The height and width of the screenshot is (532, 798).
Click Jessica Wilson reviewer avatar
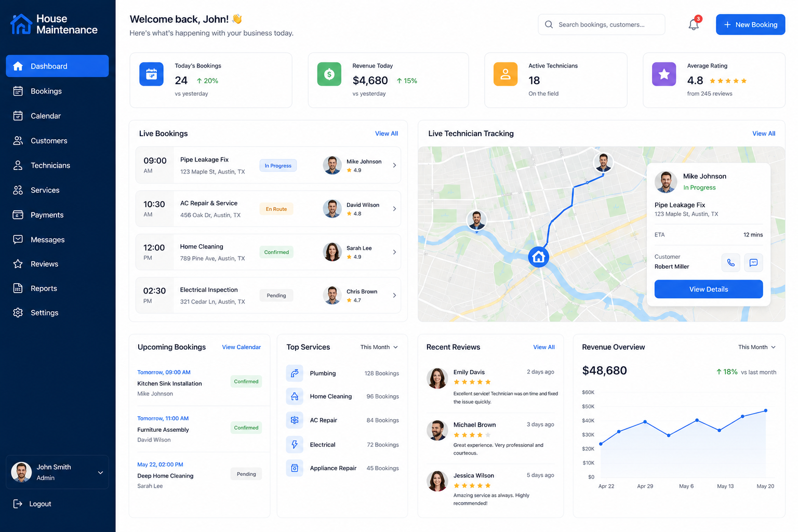[437, 481]
